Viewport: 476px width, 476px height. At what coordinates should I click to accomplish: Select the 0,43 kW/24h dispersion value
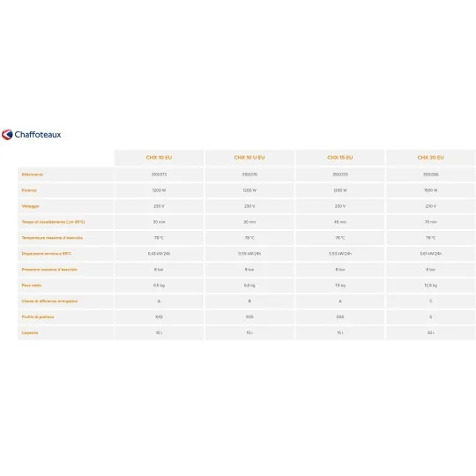click(159, 254)
